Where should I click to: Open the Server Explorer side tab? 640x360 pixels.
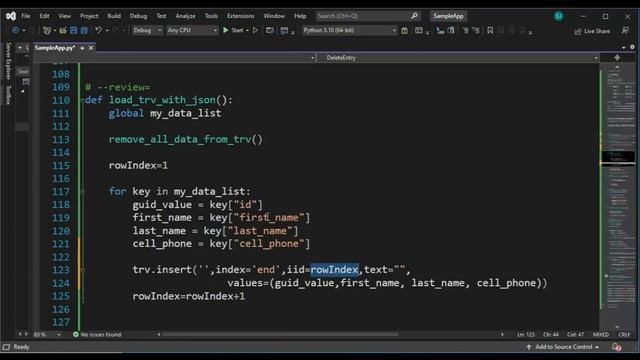(8, 61)
